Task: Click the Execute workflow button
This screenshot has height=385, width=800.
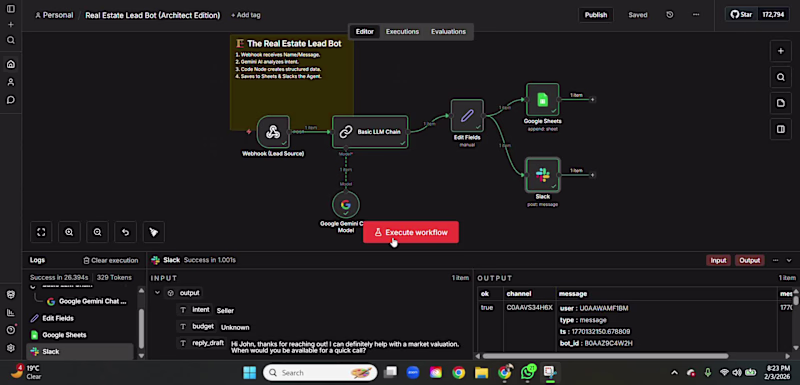Action: [411, 232]
